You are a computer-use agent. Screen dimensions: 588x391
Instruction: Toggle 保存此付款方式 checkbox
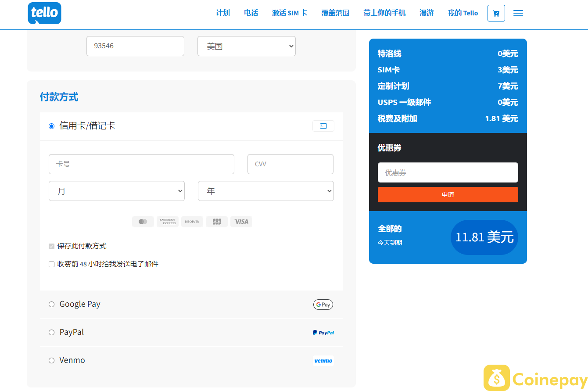[51, 246]
